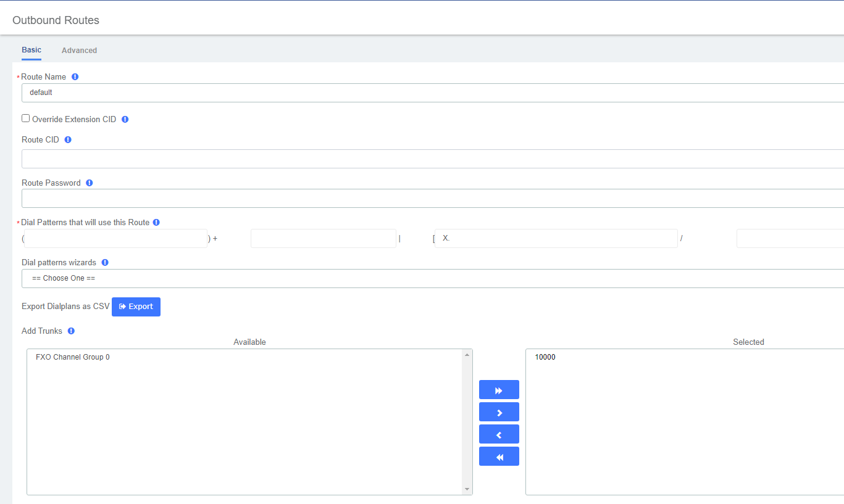Click the Available list scrollbar down arrow

(x=467, y=490)
